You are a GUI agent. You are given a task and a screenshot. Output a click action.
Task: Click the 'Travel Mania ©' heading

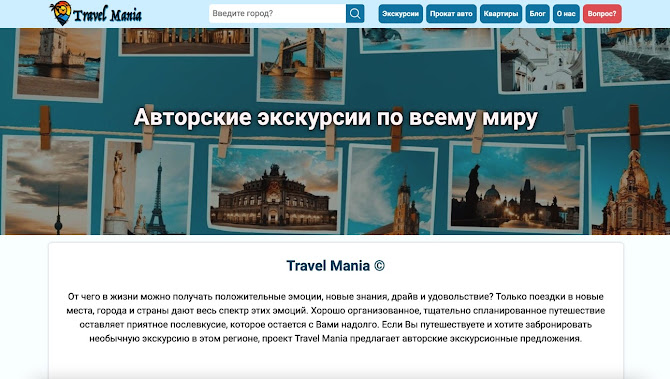(335, 265)
